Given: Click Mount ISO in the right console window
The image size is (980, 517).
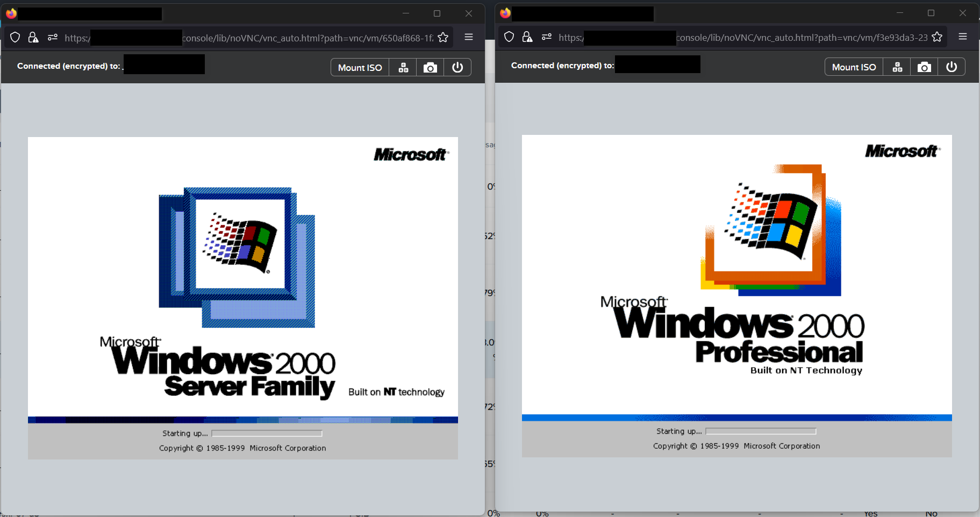Looking at the screenshot, I should 854,67.
